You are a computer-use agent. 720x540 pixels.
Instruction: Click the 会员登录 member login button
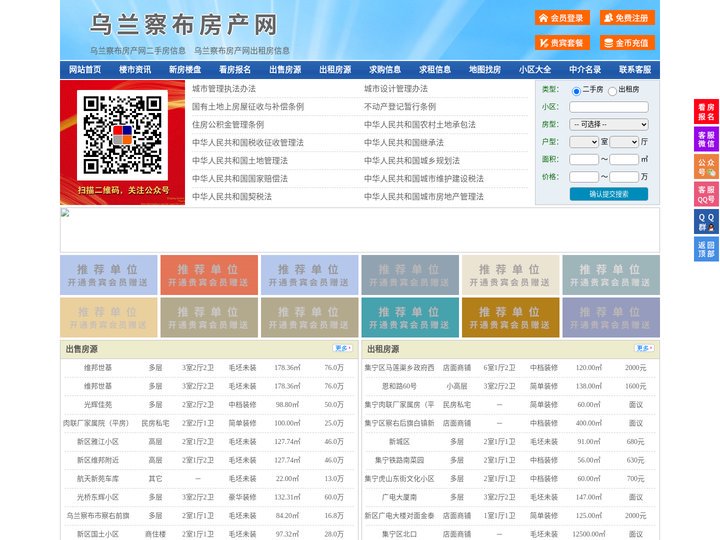[562, 18]
